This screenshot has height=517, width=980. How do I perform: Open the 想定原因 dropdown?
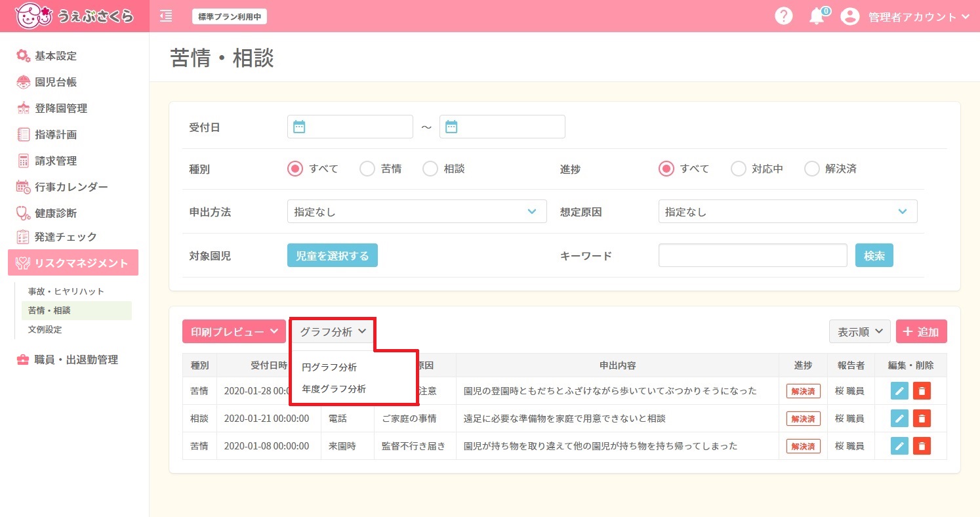click(x=788, y=212)
